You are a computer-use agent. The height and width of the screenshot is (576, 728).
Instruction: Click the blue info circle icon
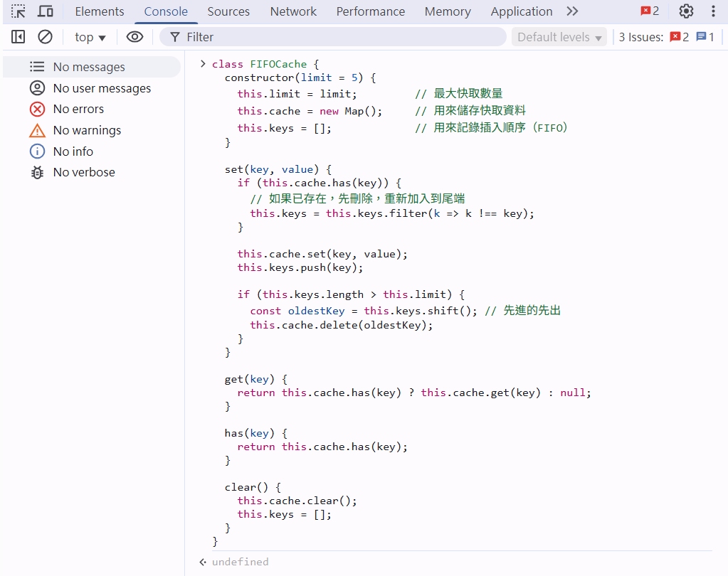(x=37, y=151)
